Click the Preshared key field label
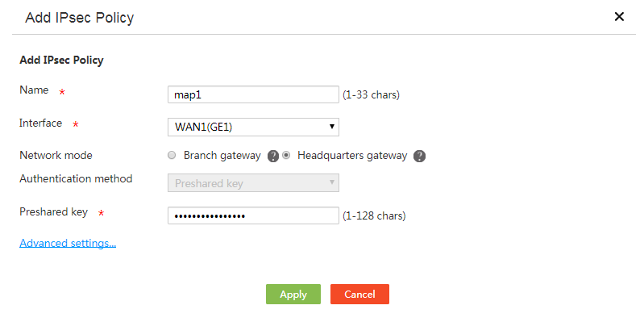The image size is (644, 322). tap(53, 211)
